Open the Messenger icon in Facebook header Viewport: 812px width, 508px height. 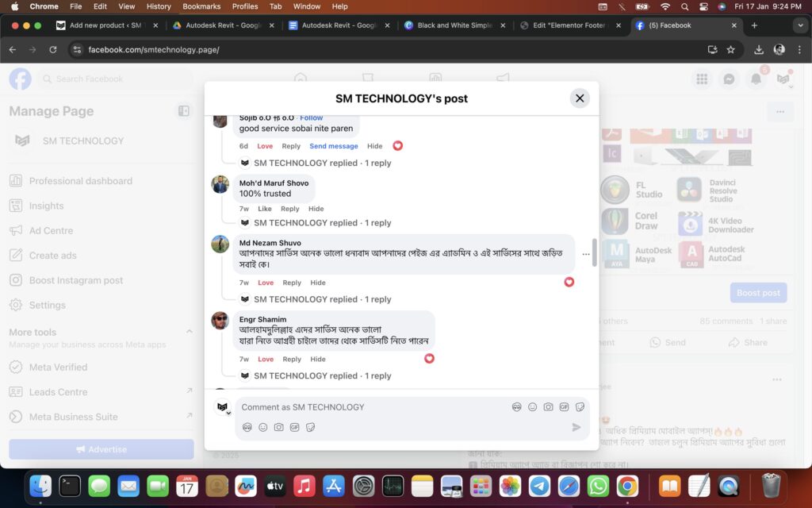click(x=729, y=79)
